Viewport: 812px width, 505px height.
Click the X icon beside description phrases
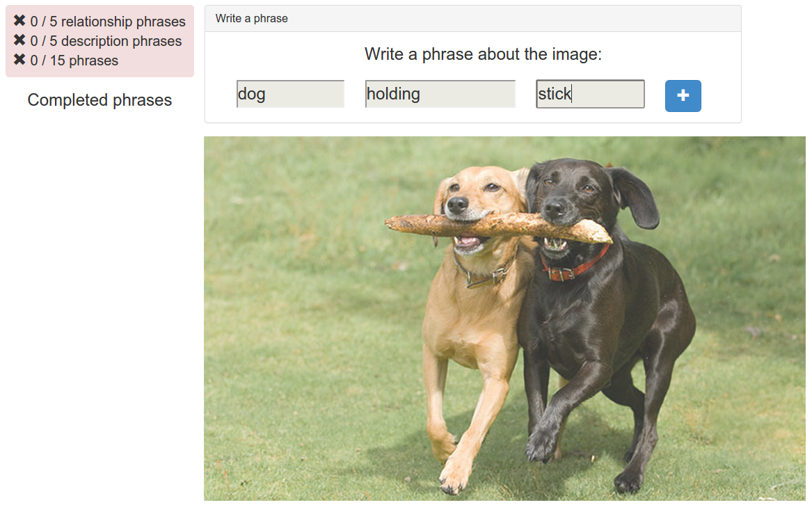pos(19,40)
